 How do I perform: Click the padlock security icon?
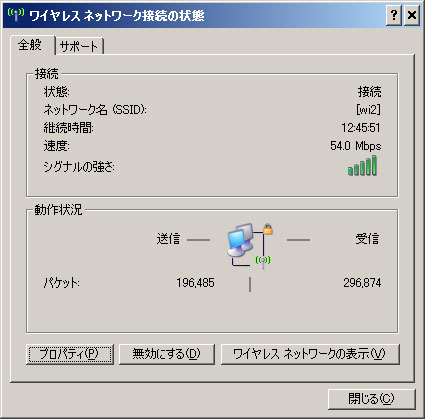click(x=268, y=229)
